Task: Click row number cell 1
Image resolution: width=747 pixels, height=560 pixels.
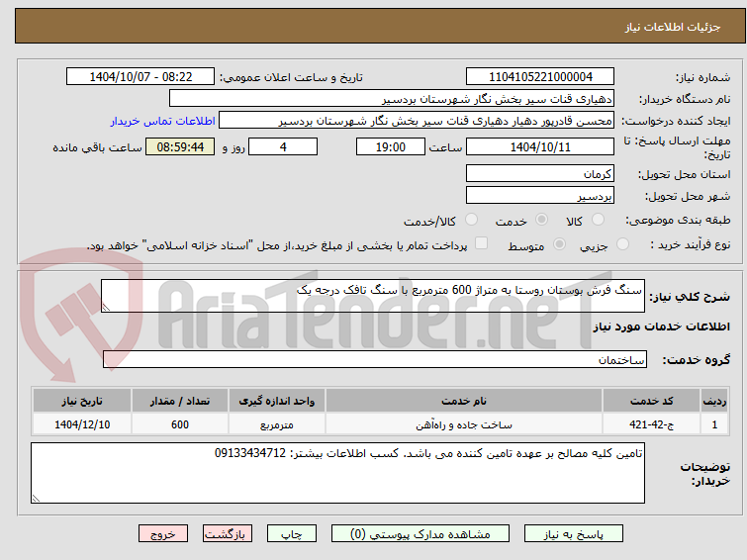Action: [714, 424]
